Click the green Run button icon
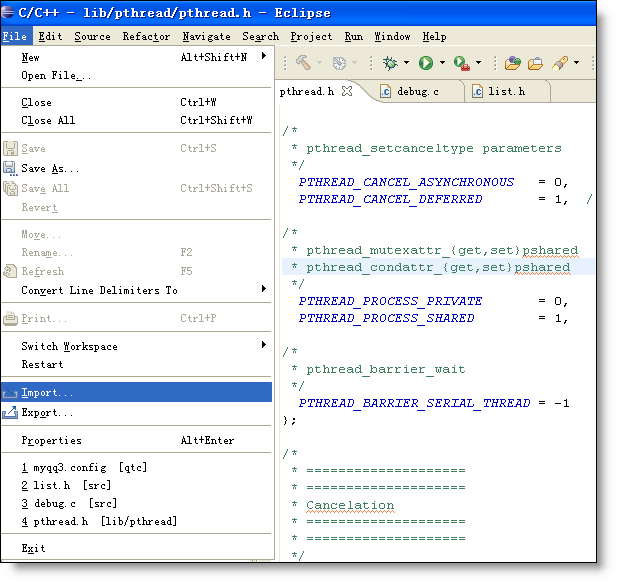 (426, 63)
